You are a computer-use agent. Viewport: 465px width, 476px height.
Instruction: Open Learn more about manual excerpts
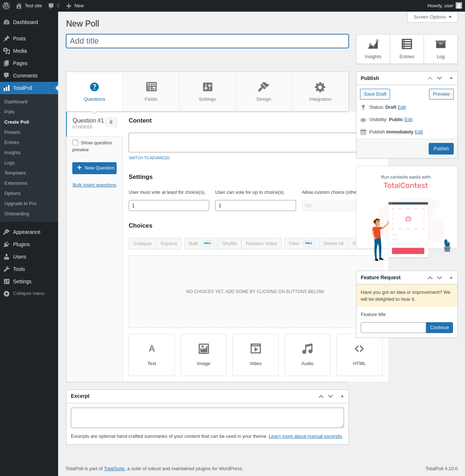[306, 436]
